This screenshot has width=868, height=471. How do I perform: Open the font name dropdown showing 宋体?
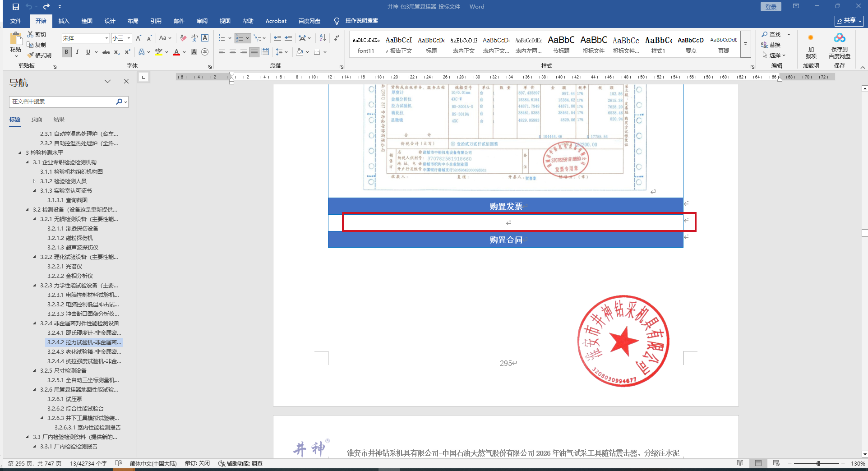coord(107,38)
